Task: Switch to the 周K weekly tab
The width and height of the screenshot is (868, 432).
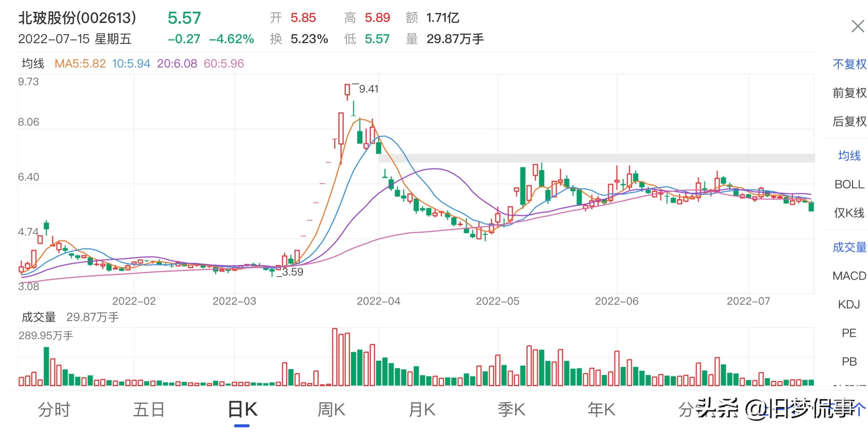Action: [331, 409]
